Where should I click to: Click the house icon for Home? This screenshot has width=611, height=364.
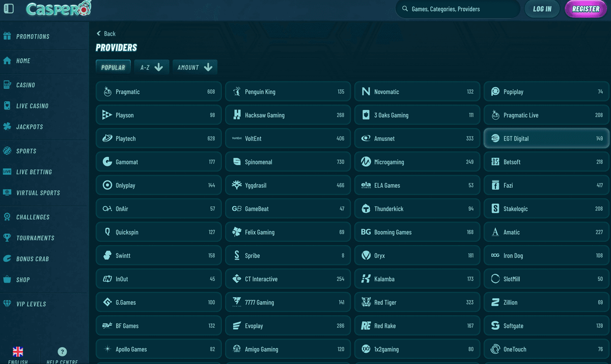(x=7, y=61)
